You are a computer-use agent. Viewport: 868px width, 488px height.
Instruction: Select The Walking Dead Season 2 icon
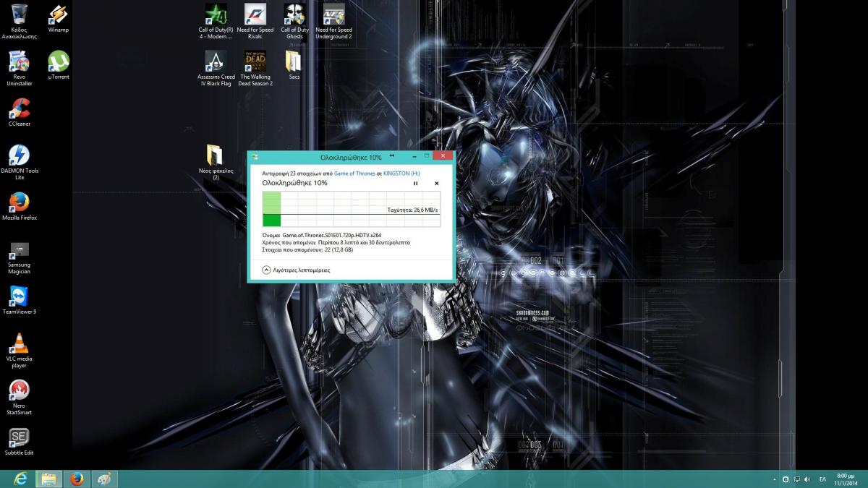pos(255,69)
